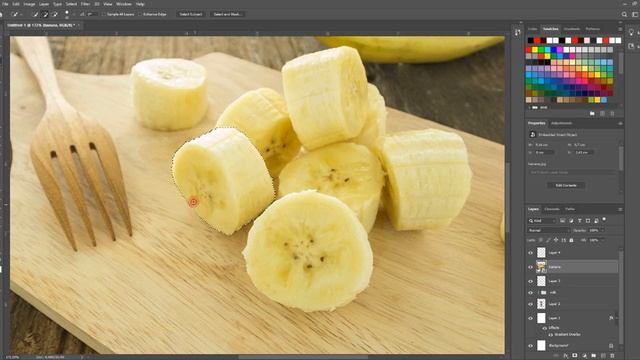Select the New selection mode icon
640x360 pixels.
point(36,14)
